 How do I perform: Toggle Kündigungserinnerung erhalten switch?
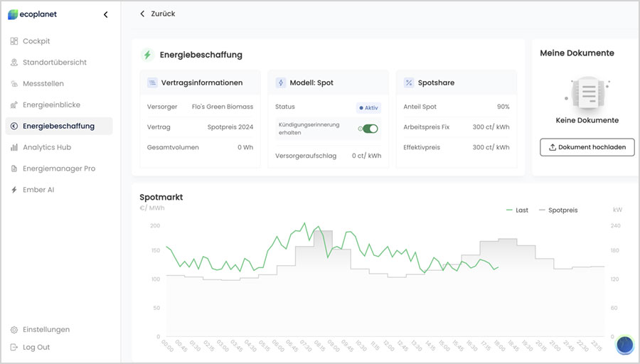tap(370, 129)
